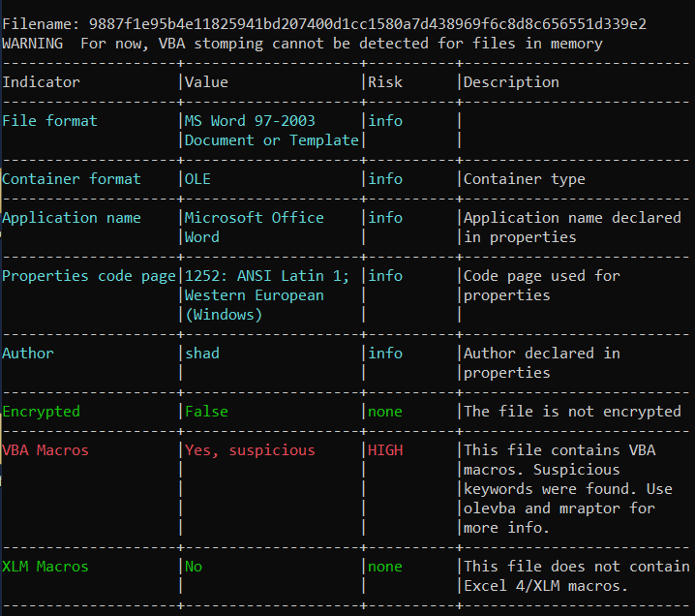
Task: Click the 'False' encrypted value
Action: coord(206,411)
